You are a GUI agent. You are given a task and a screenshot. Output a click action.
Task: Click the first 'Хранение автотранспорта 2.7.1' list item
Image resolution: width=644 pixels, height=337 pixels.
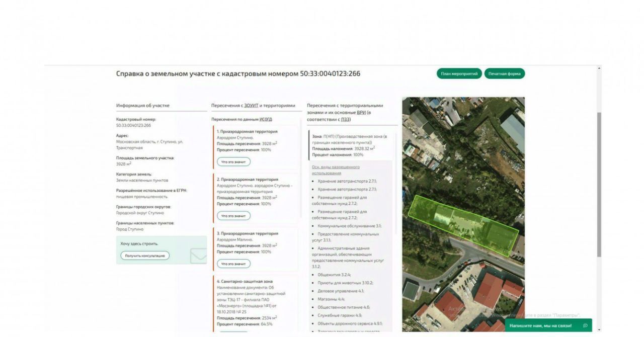(347, 181)
